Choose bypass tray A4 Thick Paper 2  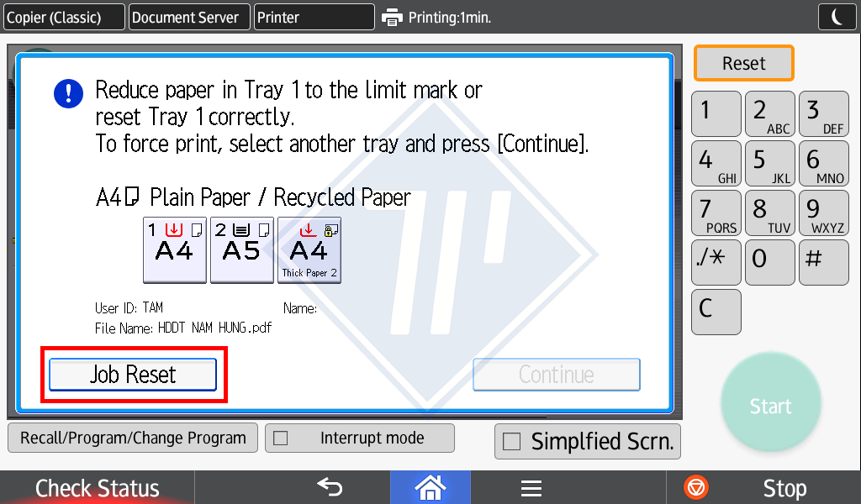(309, 249)
